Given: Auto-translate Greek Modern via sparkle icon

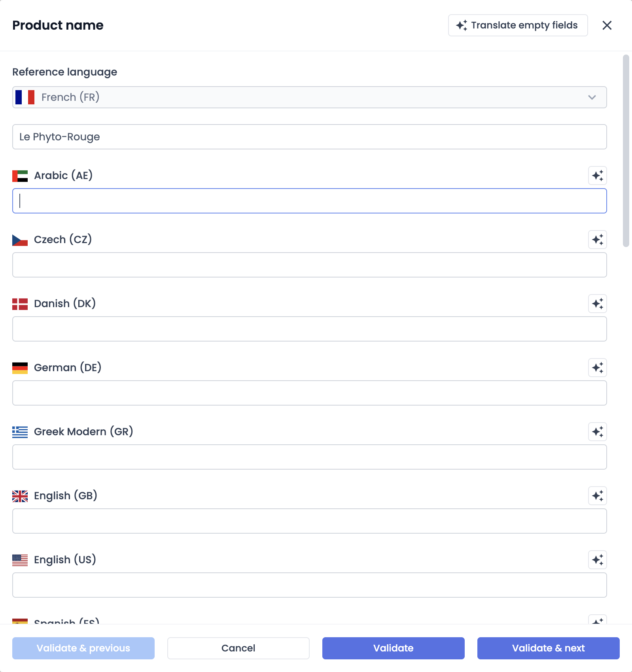Looking at the screenshot, I should coord(598,432).
